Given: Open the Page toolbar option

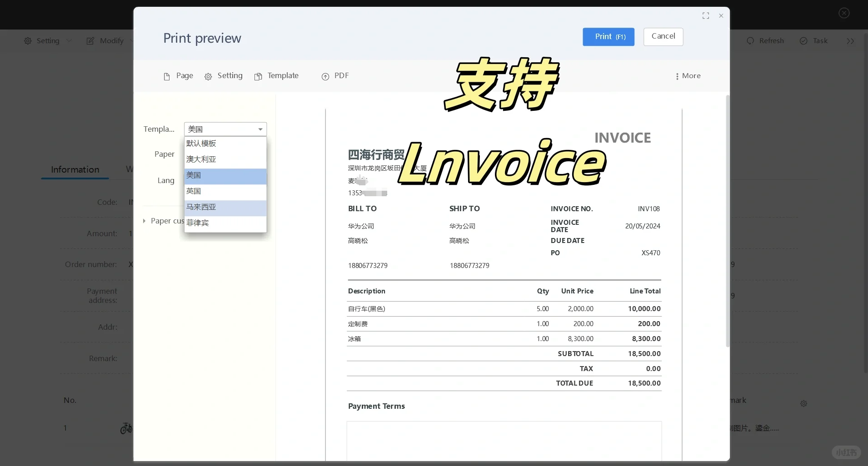Looking at the screenshot, I should (x=178, y=76).
